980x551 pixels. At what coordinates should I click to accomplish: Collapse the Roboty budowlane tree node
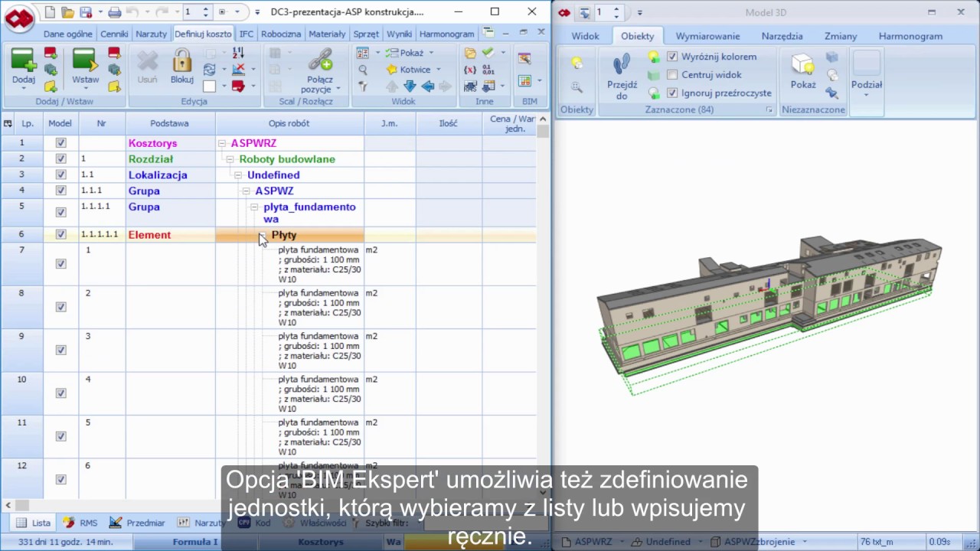(230, 159)
